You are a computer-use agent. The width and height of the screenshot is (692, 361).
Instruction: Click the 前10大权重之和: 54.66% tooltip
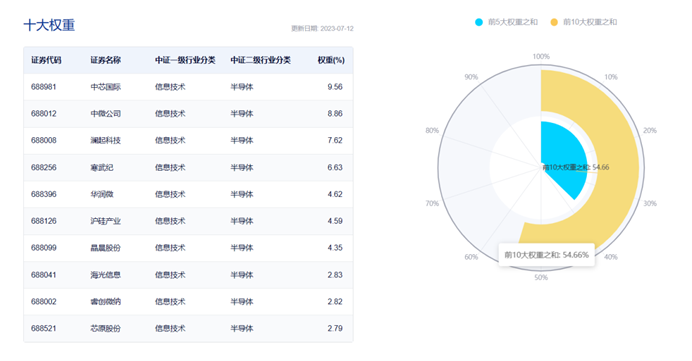point(546,255)
